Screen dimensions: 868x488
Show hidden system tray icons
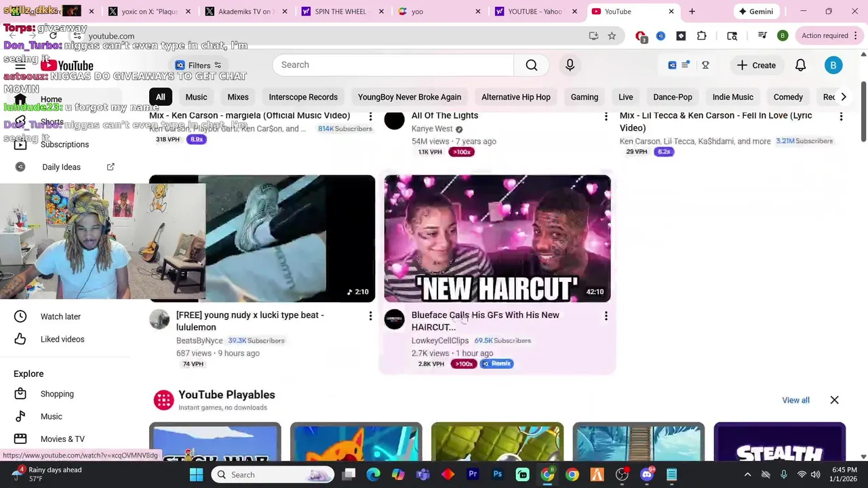[747, 474]
